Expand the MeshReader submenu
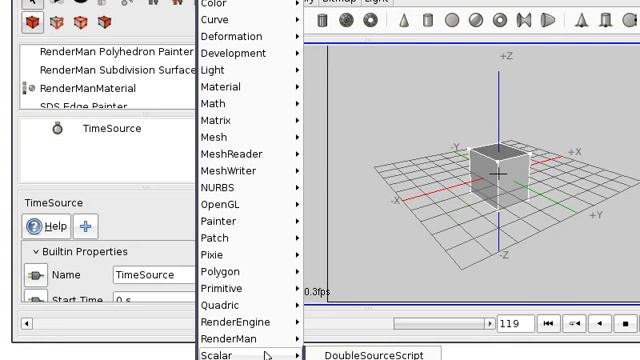The height and width of the screenshot is (360, 640). tap(250, 154)
